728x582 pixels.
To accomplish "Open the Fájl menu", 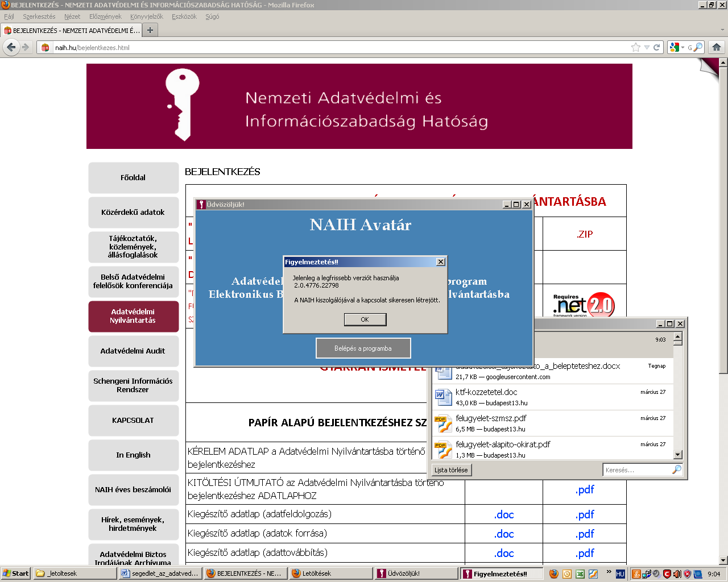I will tap(9, 16).
